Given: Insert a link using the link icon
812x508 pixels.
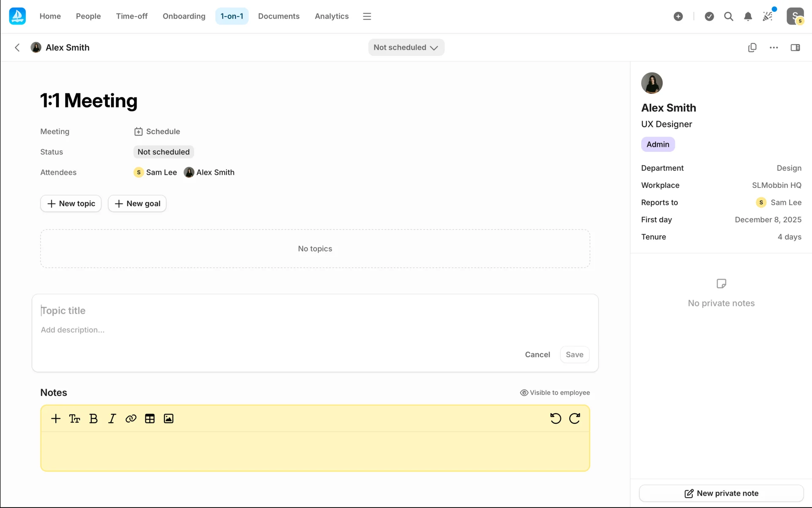Looking at the screenshot, I should (x=131, y=419).
